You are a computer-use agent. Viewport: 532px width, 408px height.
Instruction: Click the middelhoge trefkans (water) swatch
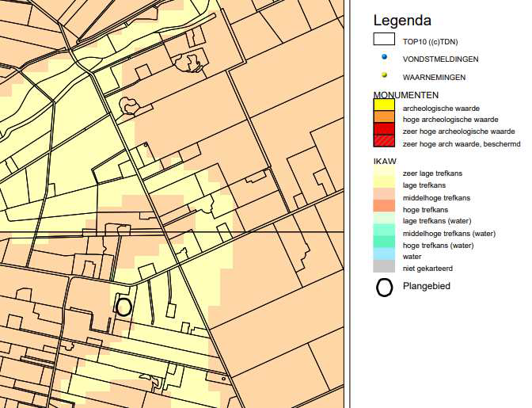384,230
